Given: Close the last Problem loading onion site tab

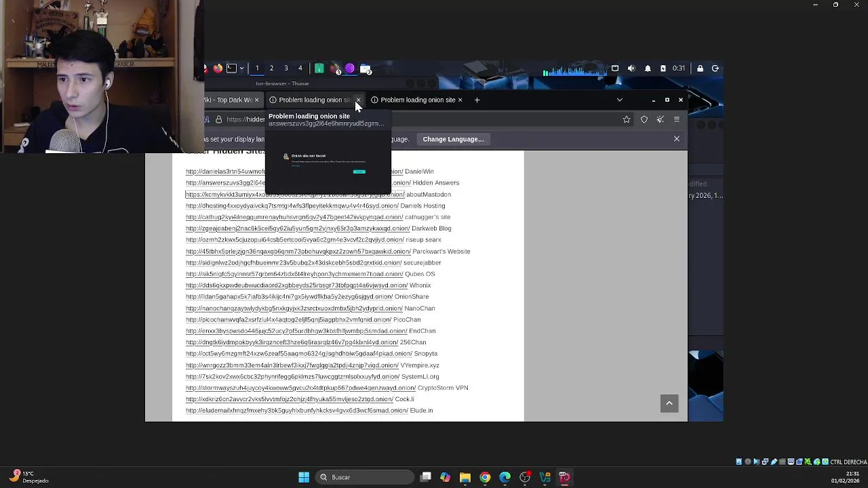Looking at the screenshot, I should (460, 100).
